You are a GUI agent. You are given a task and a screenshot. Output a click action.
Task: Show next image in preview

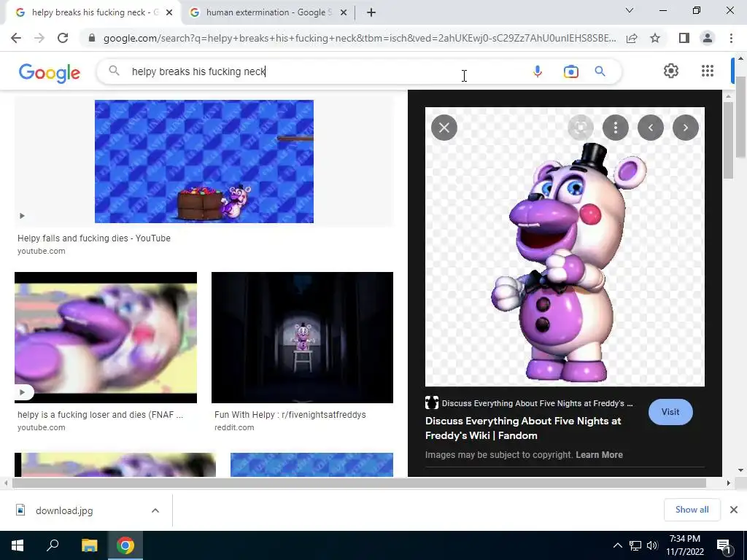click(686, 128)
